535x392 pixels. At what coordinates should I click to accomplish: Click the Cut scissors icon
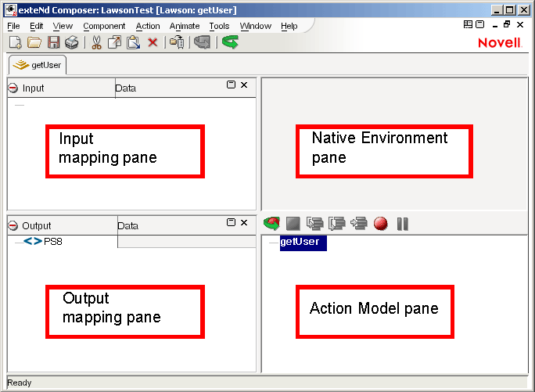(x=96, y=42)
